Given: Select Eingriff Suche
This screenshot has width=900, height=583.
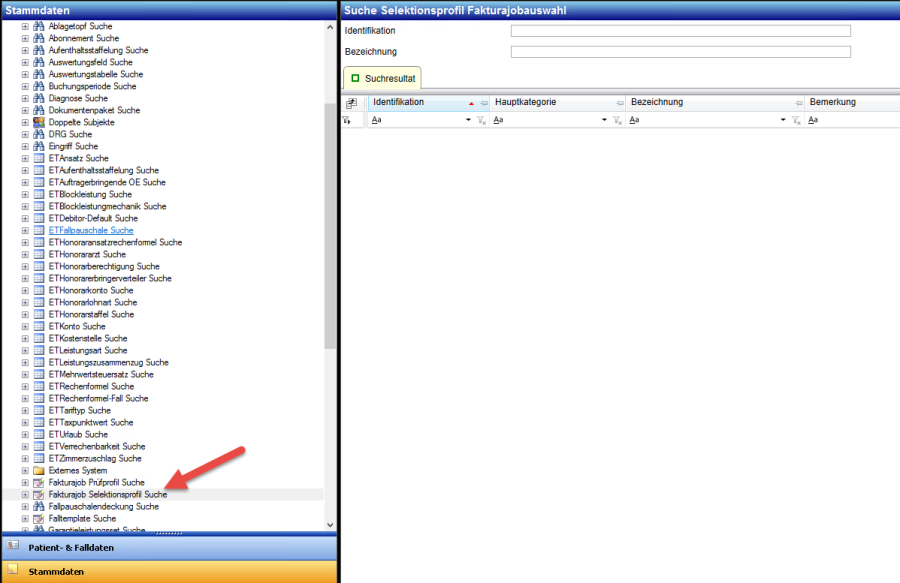Looking at the screenshot, I should click(x=73, y=146).
